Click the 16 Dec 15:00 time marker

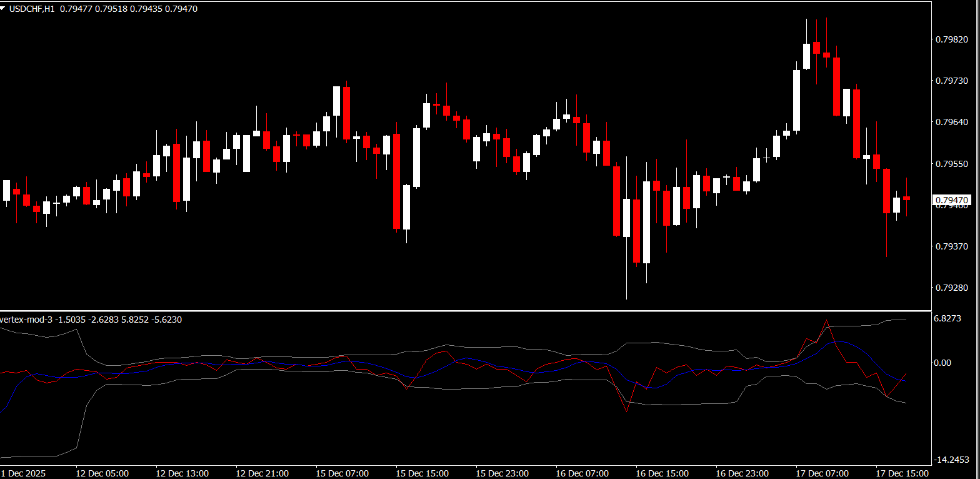tap(662, 473)
